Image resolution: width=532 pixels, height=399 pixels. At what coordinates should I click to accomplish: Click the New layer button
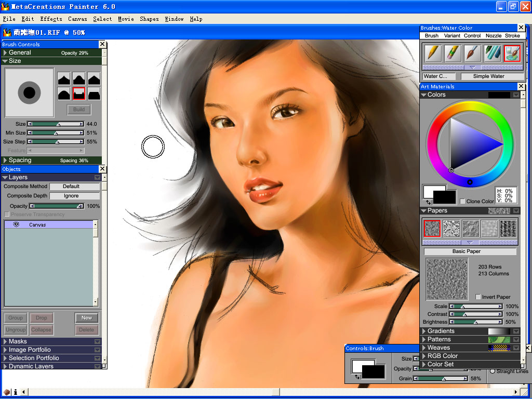87,318
